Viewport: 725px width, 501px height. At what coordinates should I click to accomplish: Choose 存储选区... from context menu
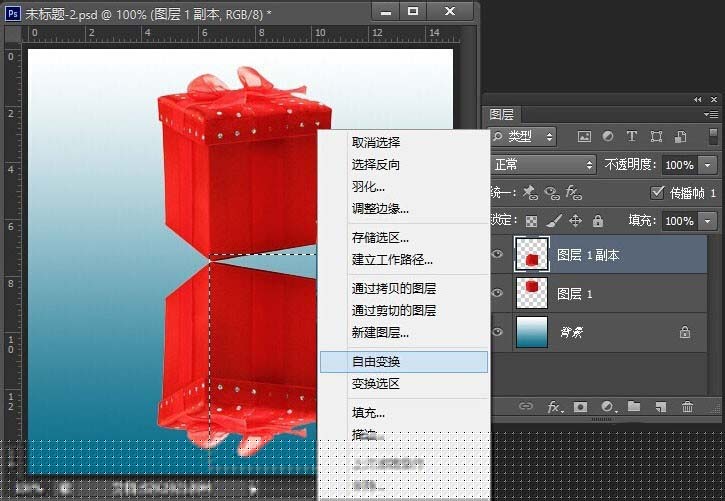403,238
